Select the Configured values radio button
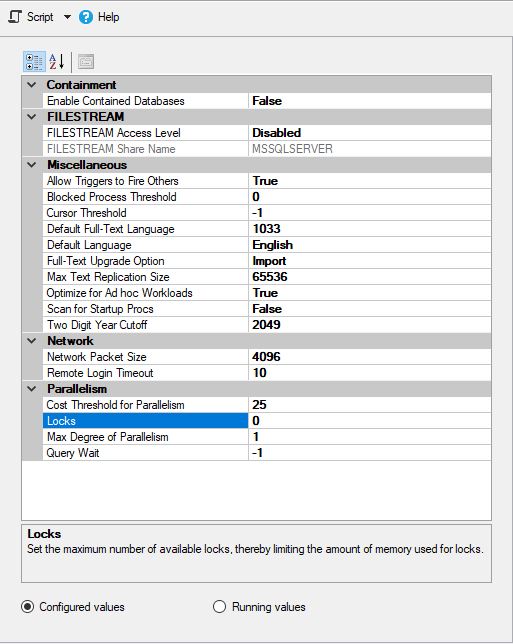Viewport: 513px width, 644px height. click(x=28, y=607)
